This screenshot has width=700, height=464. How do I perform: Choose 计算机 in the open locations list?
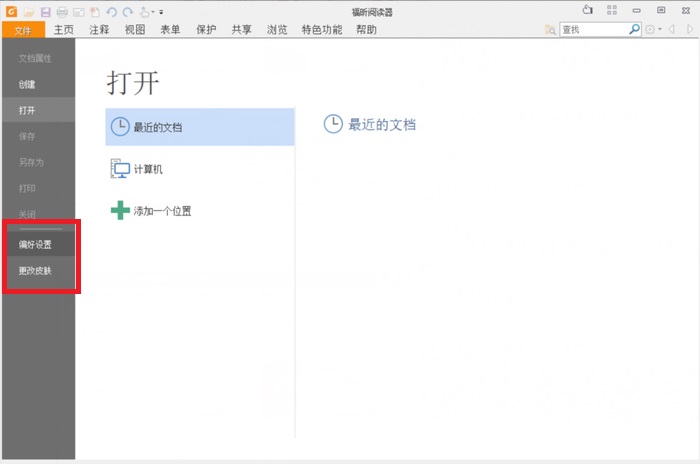pyautogui.click(x=200, y=169)
